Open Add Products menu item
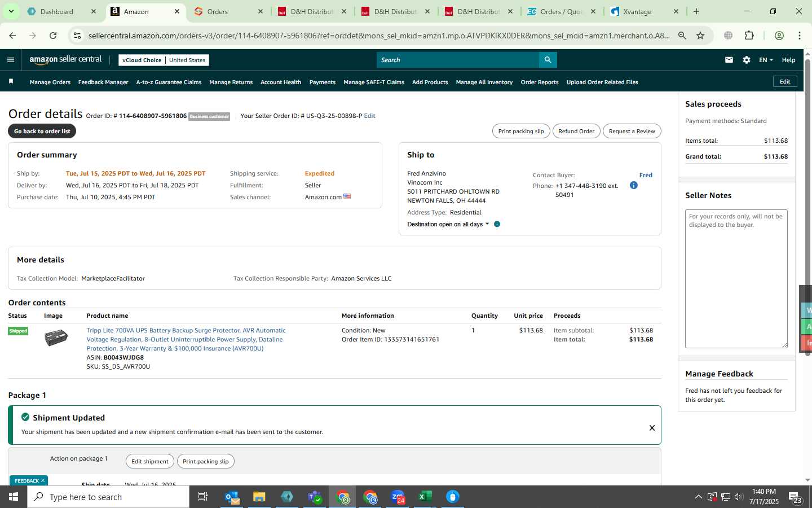The image size is (812, 508). (430, 82)
